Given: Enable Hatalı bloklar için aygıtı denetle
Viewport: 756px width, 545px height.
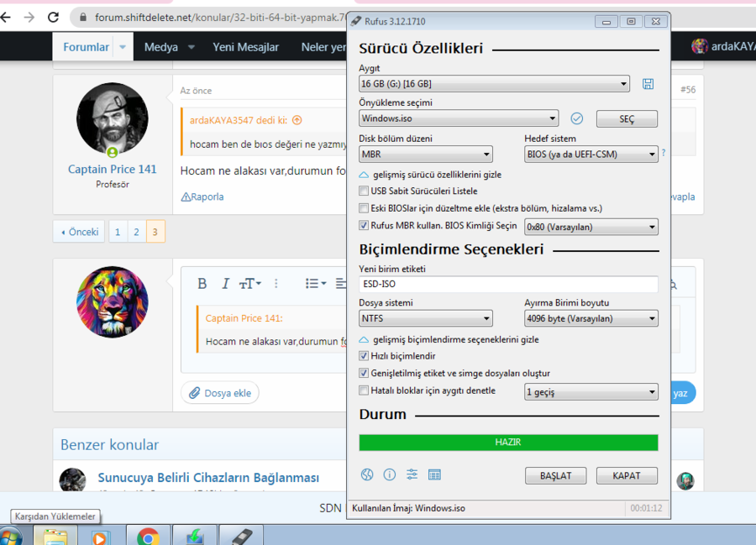Looking at the screenshot, I should tap(364, 390).
